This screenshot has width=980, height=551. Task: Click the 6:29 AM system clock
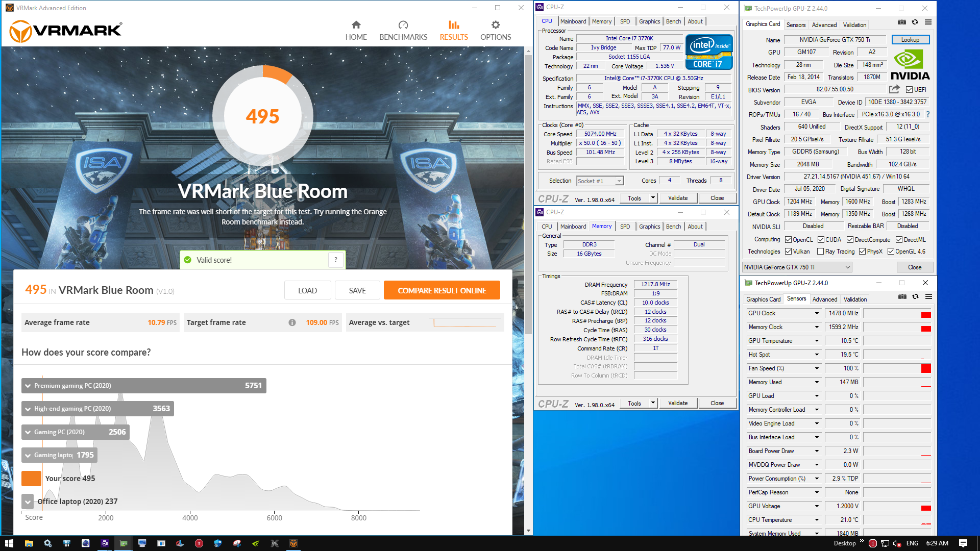937,543
